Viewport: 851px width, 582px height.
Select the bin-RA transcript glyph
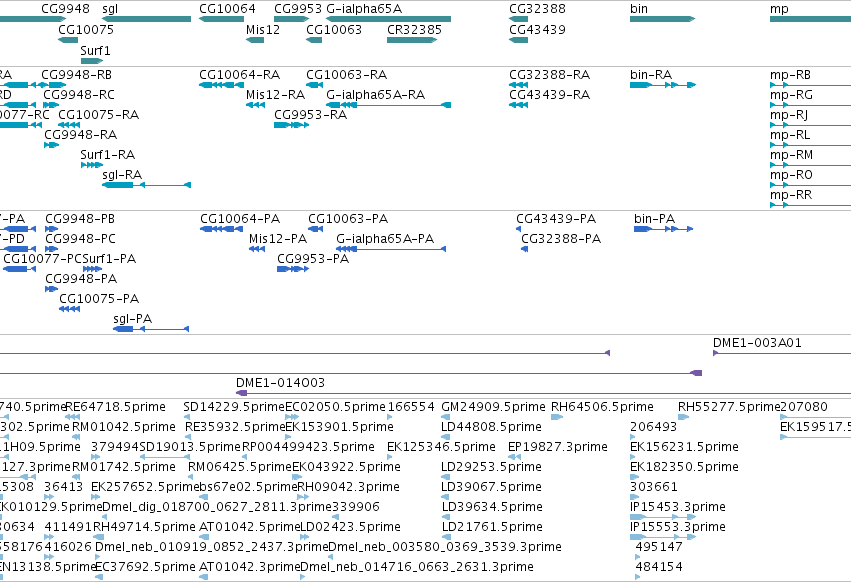pos(663,85)
